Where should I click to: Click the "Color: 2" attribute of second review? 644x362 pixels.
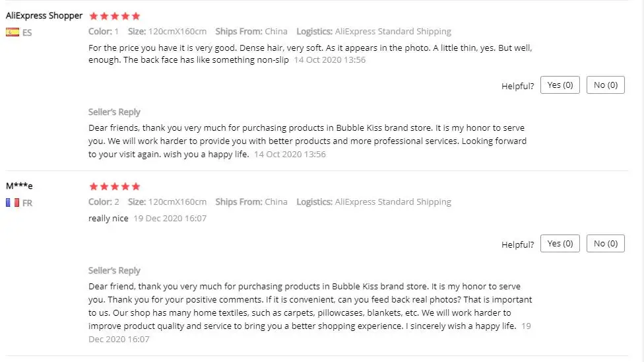[x=104, y=202]
